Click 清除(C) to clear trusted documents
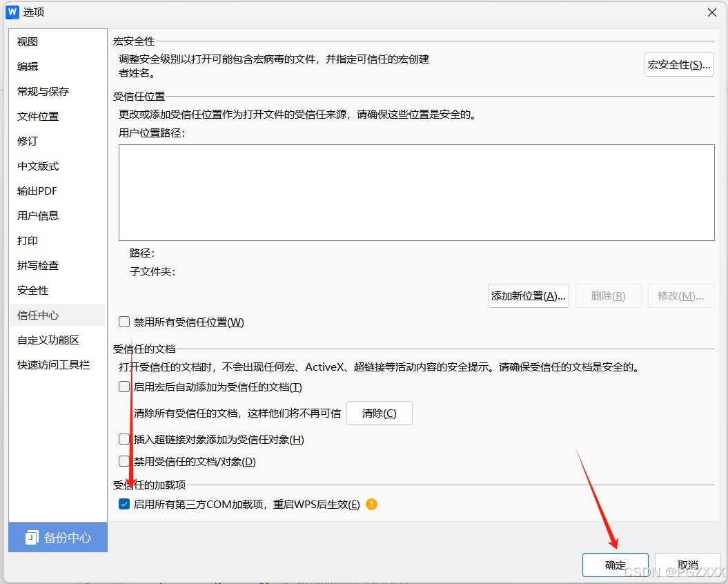This screenshot has height=584, width=728. click(380, 413)
